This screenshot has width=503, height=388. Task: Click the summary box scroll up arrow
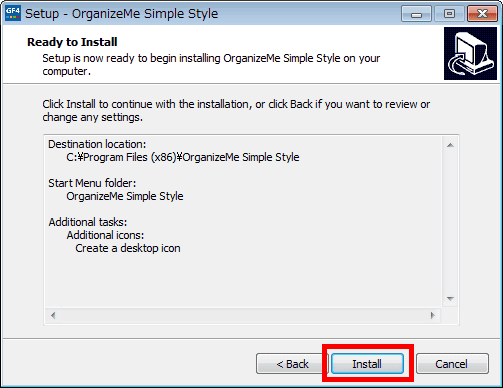coord(450,145)
